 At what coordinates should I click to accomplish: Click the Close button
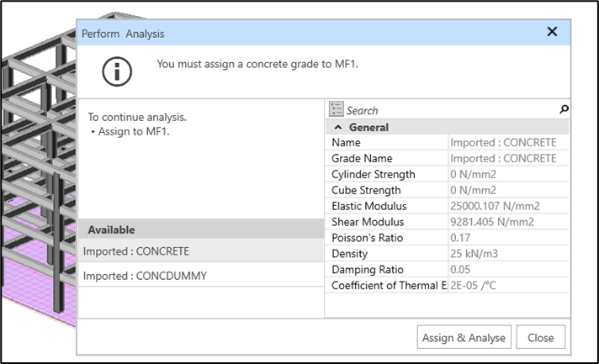pos(540,337)
